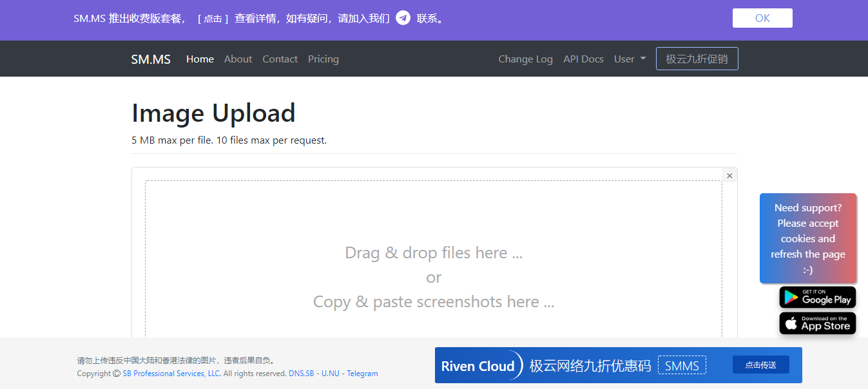
Task: Open the Telegram link in footer
Action: (x=362, y=374)
